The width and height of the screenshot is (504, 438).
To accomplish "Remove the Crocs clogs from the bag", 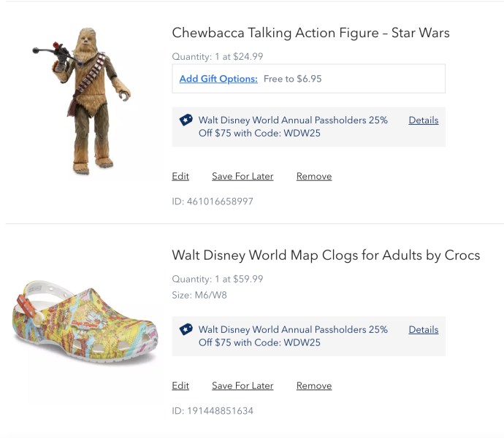I will pos(314,386).
